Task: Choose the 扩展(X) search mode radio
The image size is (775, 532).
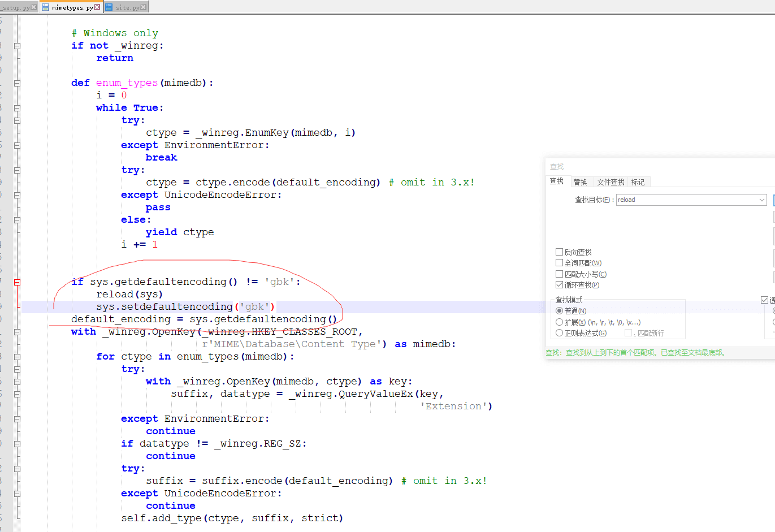Action: tap(559, 322)
